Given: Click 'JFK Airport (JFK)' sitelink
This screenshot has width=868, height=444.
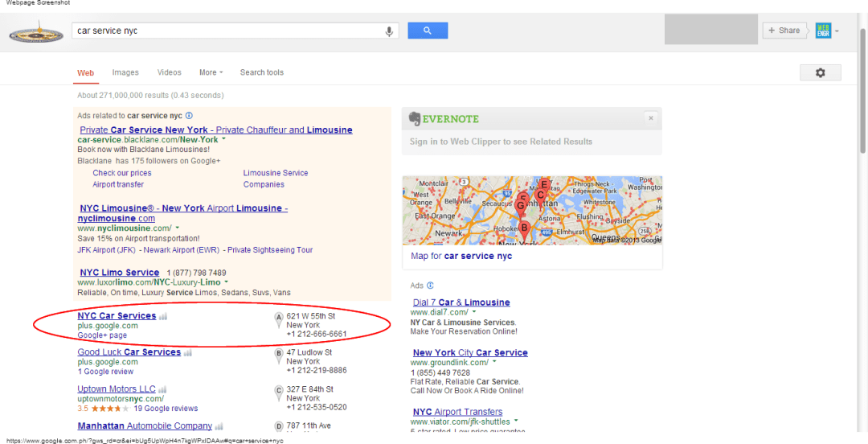Looking at the screenshot, I should pos(107,250).
